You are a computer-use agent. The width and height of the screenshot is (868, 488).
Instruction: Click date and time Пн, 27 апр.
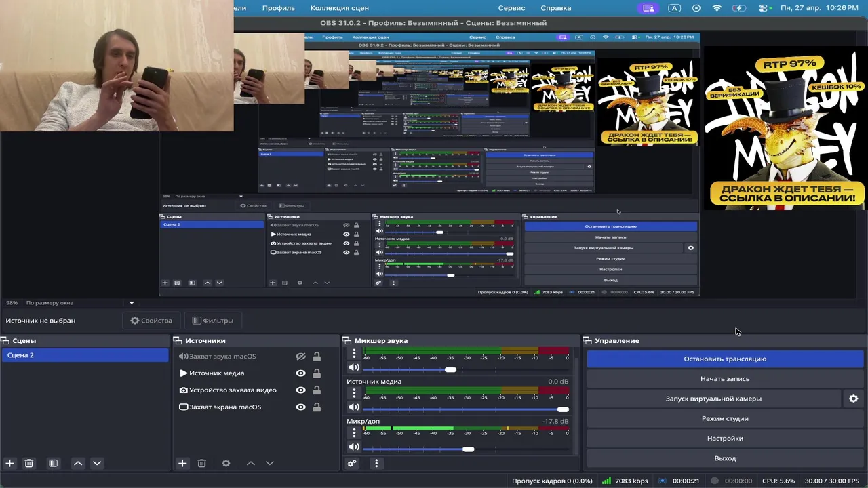pos(819,8)
